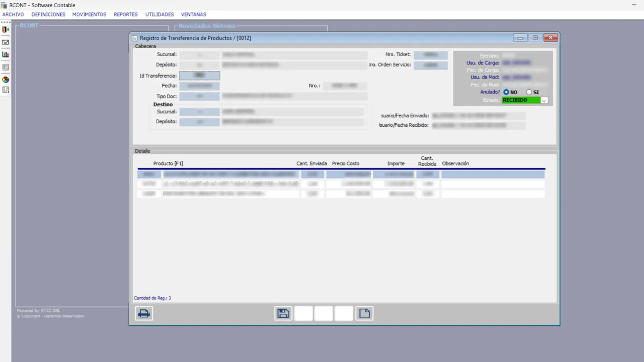
Task: Click the bottom sidebar icon with blue number
Action: click(6, 90)
